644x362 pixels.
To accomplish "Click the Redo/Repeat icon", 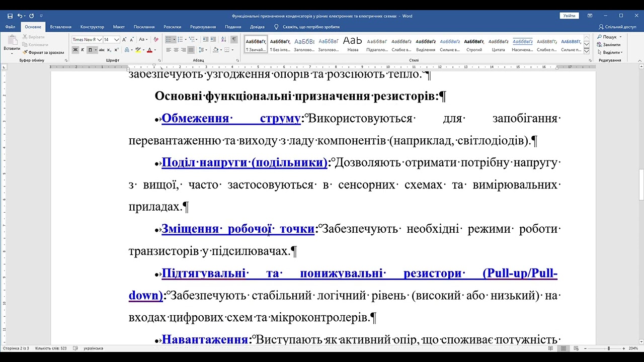I will click(32, 16).
